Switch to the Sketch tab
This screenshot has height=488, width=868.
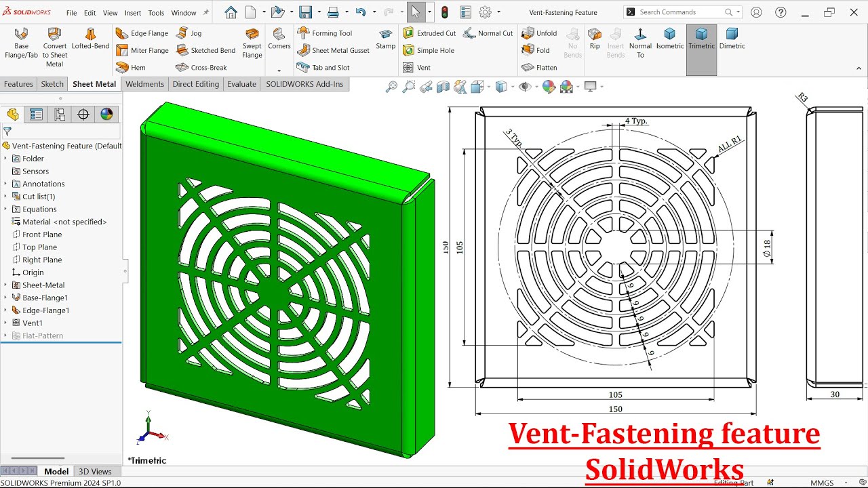[x=52, y=84]
